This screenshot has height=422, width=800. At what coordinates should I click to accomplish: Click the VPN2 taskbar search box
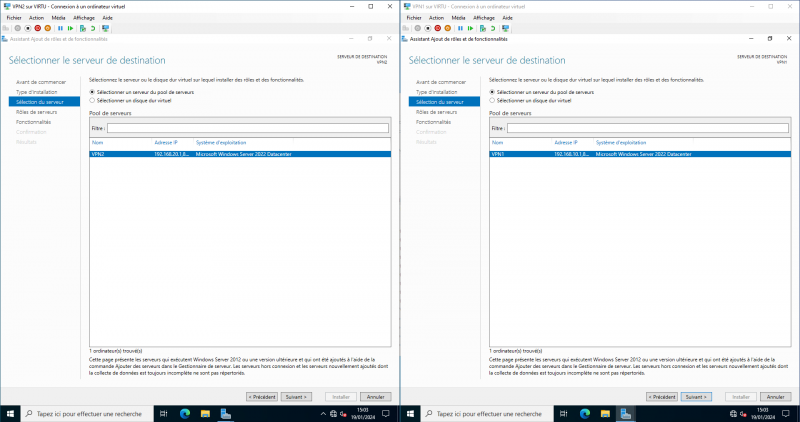tap(88, 414)
